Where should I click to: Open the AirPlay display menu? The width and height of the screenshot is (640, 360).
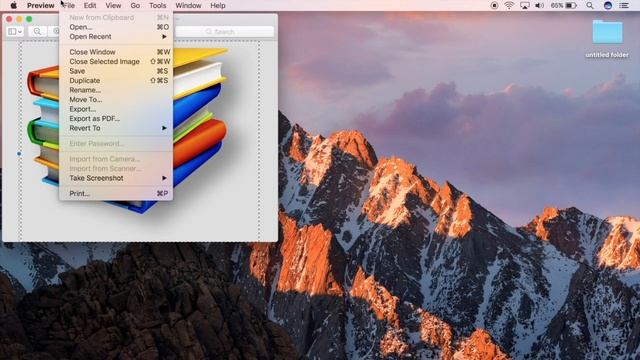pos(524,5)
